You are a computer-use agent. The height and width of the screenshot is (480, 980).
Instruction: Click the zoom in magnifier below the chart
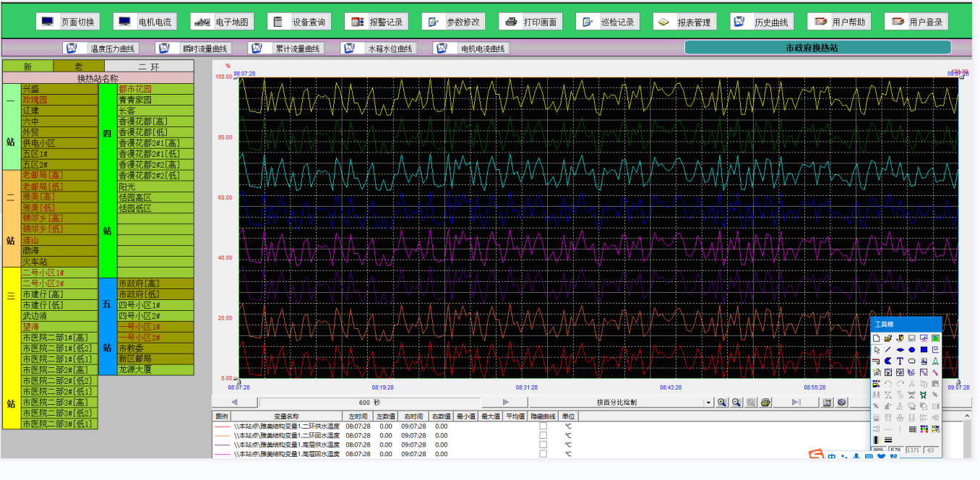point(721,403)
